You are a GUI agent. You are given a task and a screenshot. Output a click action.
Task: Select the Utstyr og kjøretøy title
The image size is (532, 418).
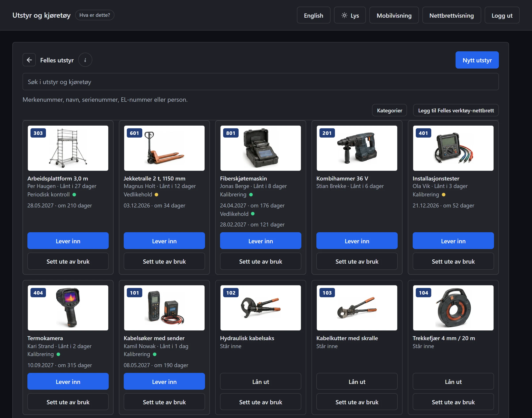pyautogui.click(x=41, y=15)
